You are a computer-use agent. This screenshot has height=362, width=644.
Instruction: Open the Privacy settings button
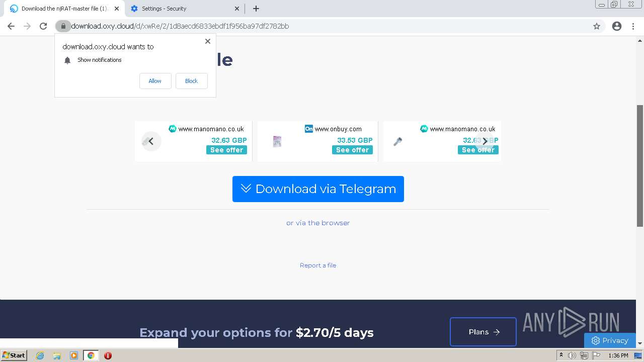coord(610,340)
